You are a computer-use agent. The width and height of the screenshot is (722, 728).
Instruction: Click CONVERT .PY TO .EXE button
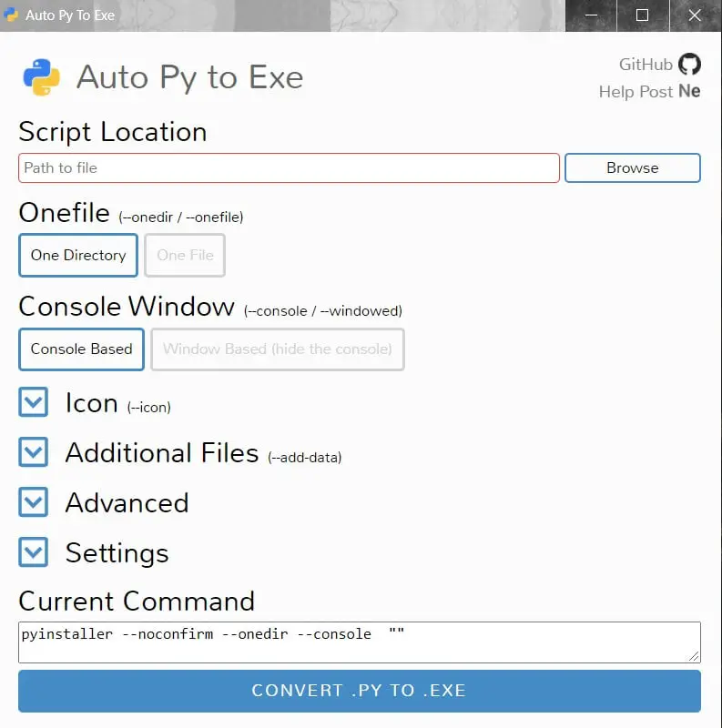coord(359,691)
